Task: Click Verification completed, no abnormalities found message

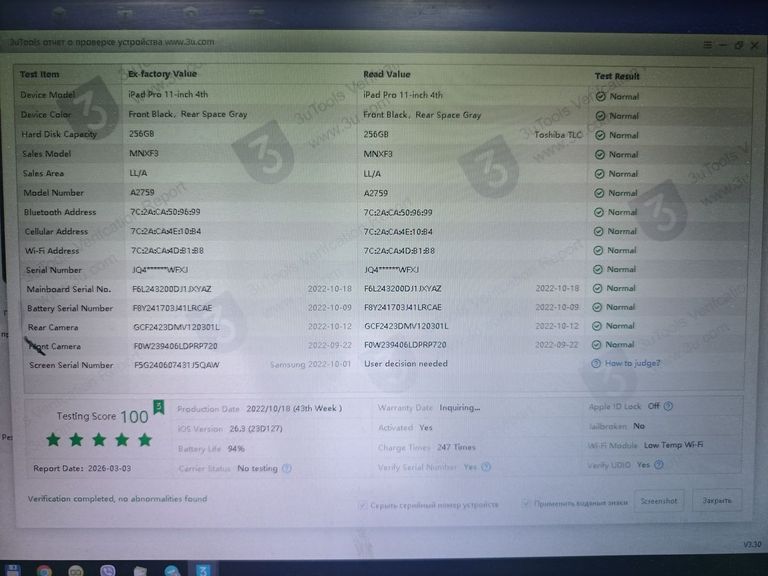Action: click(118, 499)
